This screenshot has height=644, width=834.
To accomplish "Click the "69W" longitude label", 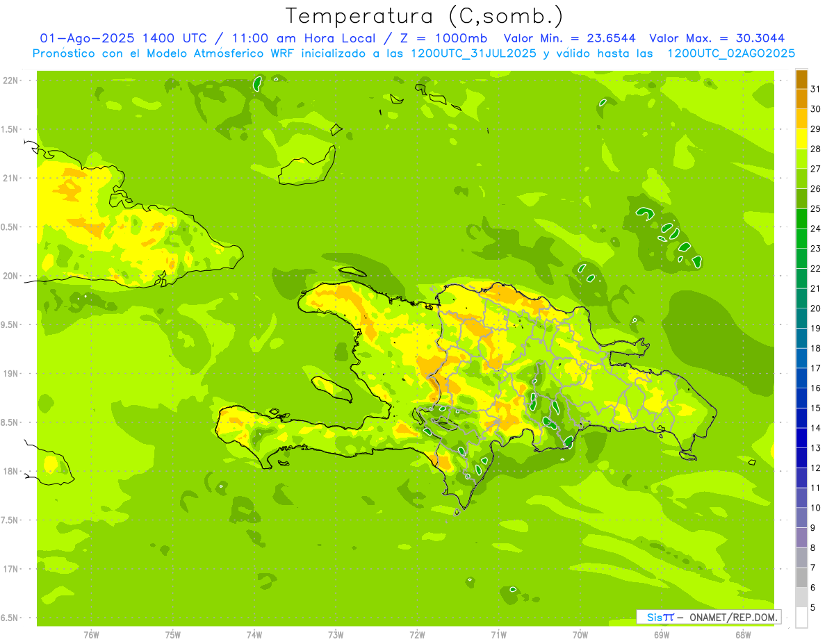I will click(662, 635).
